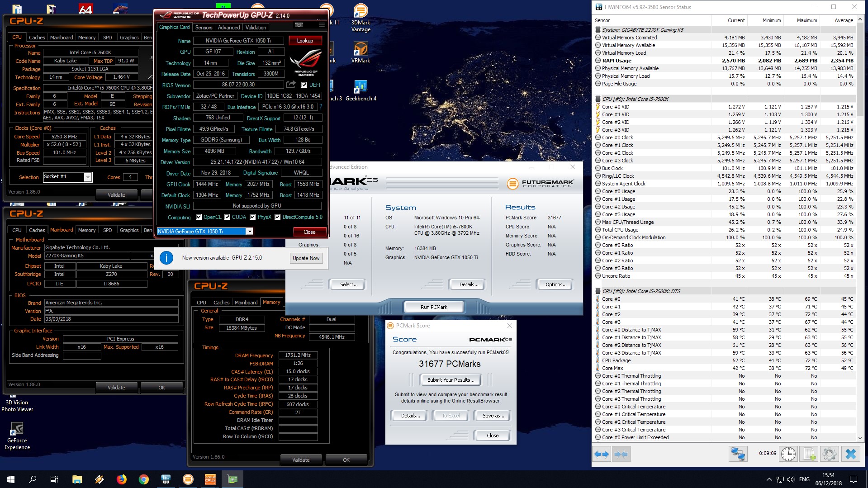Open File Explorer from the taskbar
This screenshot has height=488, width=868.
click(77, 479)
